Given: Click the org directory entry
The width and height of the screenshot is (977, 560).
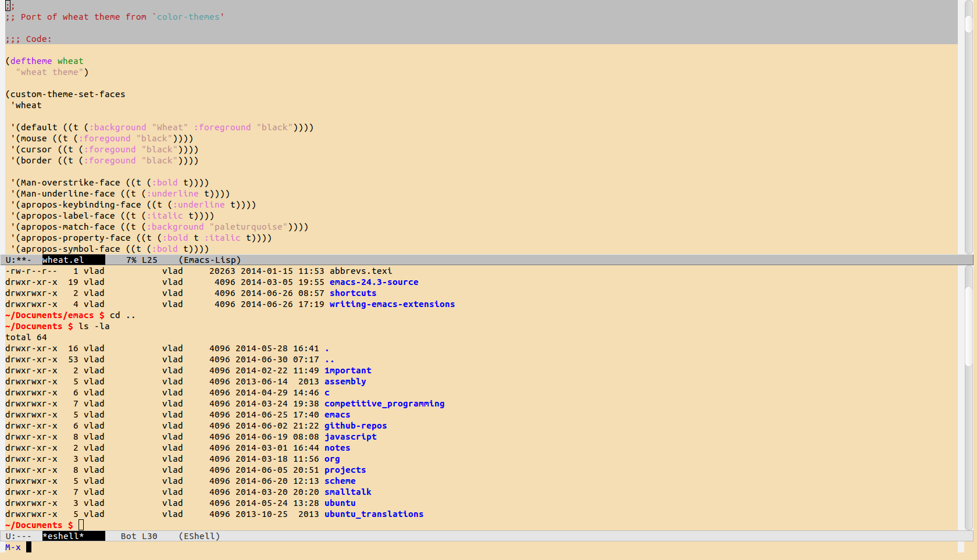Looking at the screenshot, I should 332,459.
